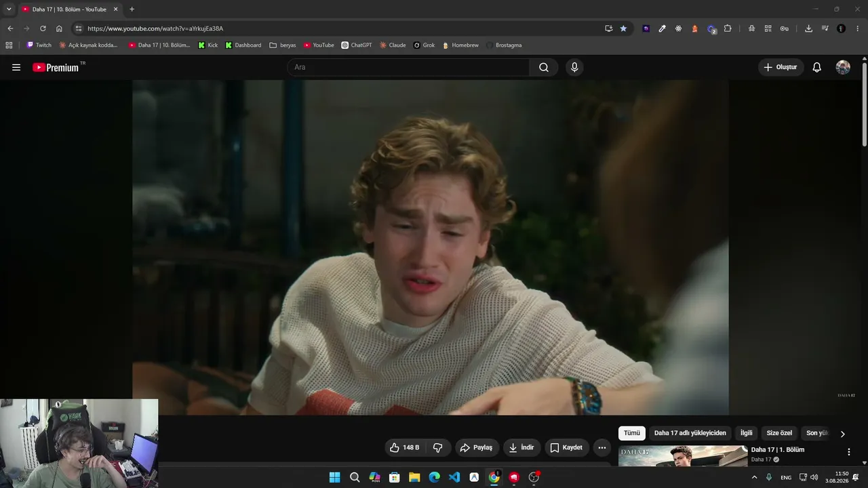This screenshot has height=488, width=868.
Task: Like the video with 148 B likes
Action: click(404, 447)
